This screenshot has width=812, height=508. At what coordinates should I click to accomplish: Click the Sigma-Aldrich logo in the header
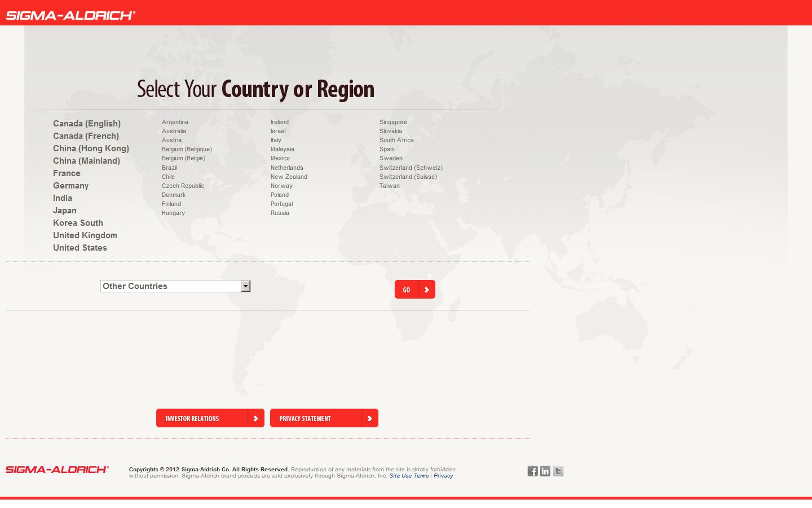70,14
